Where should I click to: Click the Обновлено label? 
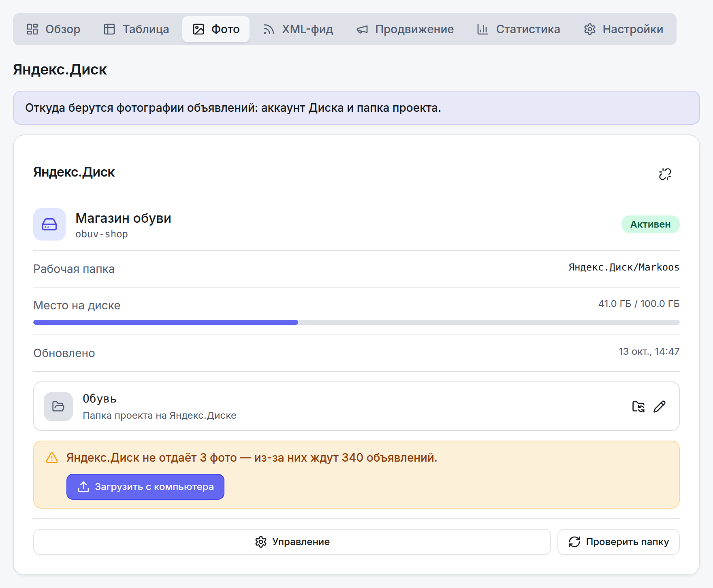[x=64, y=353]
